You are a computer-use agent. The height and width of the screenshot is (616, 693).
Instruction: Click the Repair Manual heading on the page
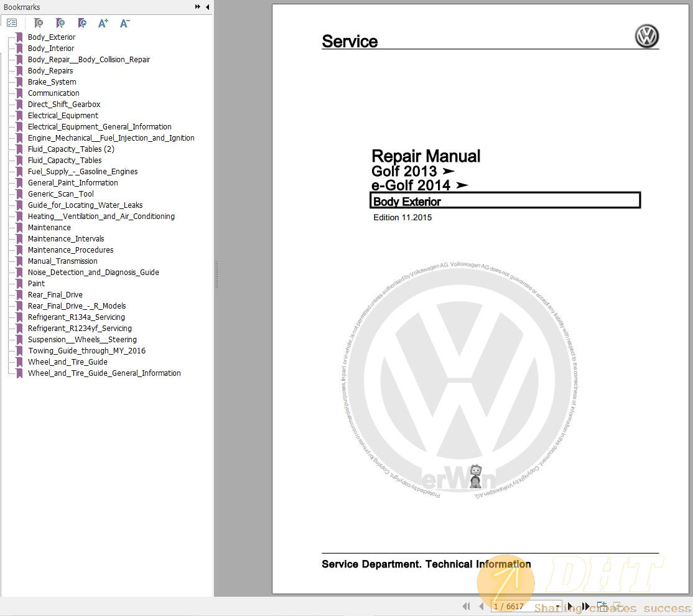tap(426, 156)
